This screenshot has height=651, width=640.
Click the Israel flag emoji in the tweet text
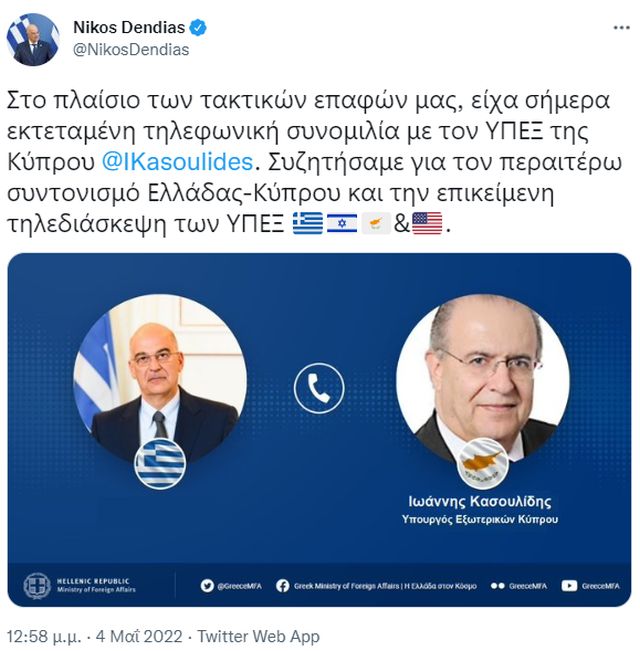click(x=342, y=223)
